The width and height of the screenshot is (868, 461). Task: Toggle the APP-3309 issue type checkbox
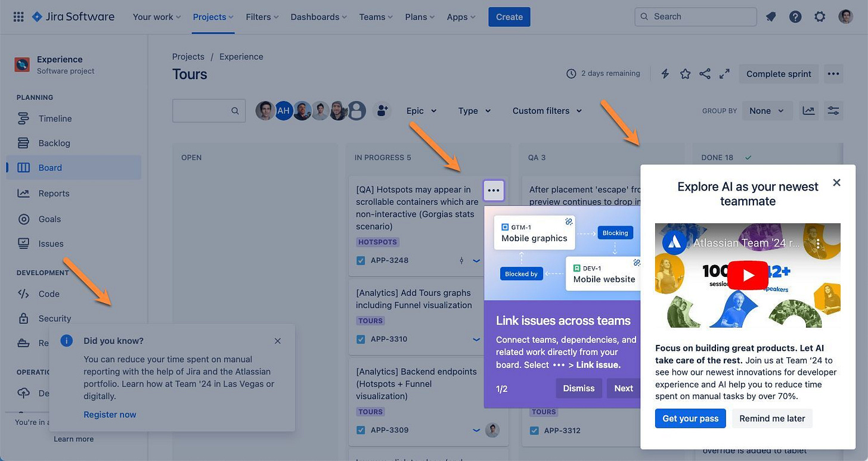tap(361, 430)
